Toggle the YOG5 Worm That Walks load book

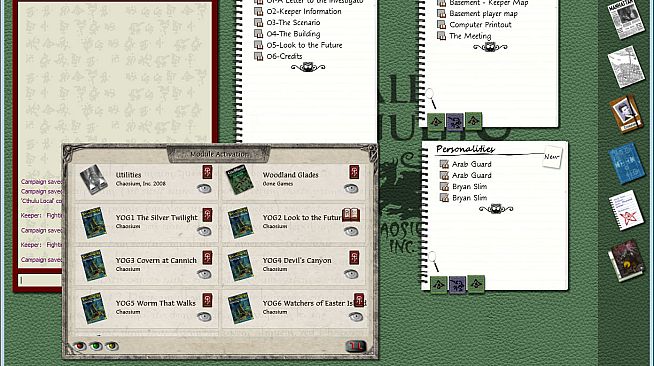click(x=207, y=300)
